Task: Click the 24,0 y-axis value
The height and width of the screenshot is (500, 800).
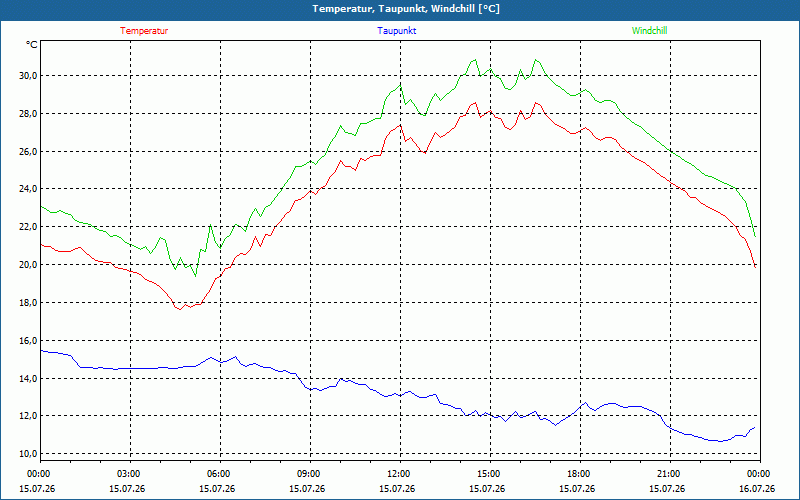Action: tap(29, 189)
